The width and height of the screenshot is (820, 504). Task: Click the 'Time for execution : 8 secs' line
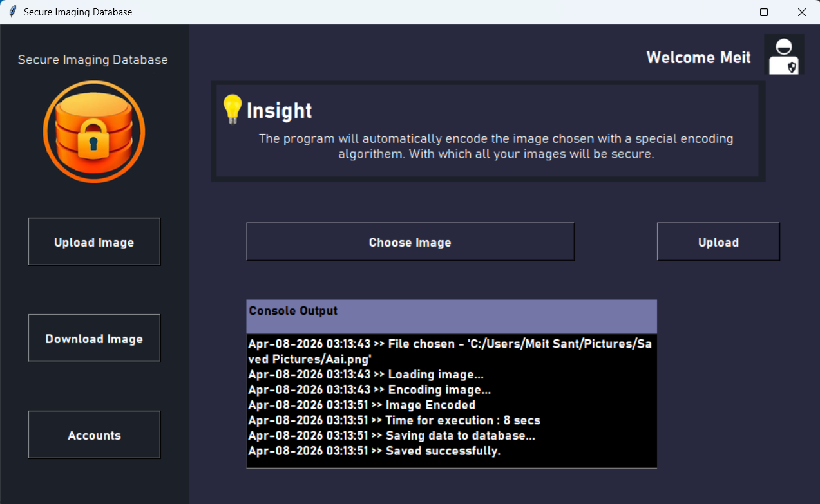tap(394, 420)
